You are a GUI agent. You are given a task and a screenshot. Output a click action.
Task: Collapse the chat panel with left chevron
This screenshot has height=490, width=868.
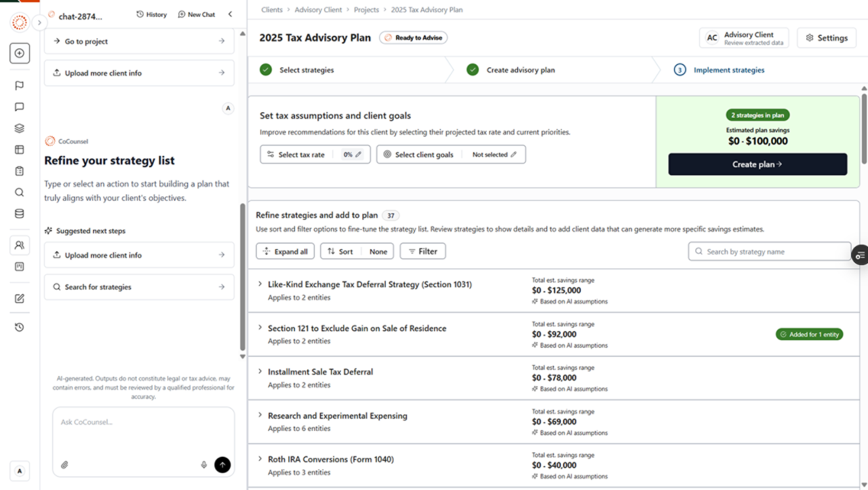coord(230,14)
